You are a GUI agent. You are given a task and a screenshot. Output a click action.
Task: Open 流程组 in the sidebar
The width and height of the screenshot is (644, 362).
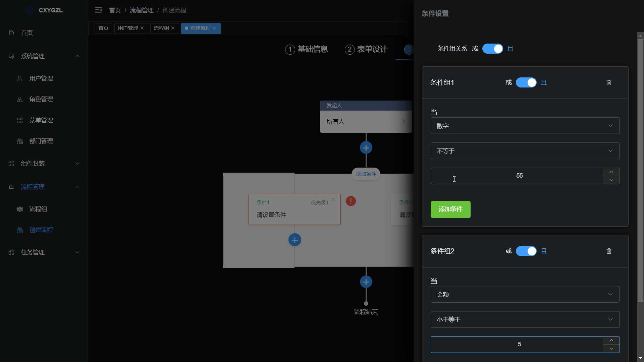coord(44,209)
